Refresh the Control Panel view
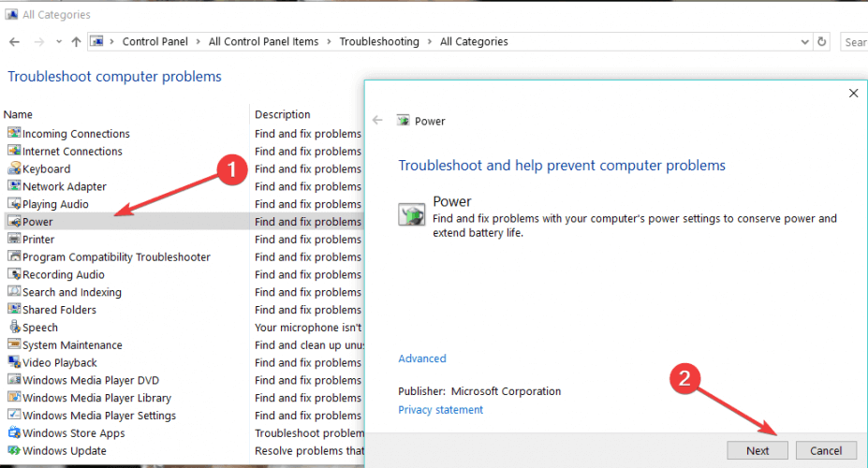Viewport: 868px width, 468px height. [822, 41]
